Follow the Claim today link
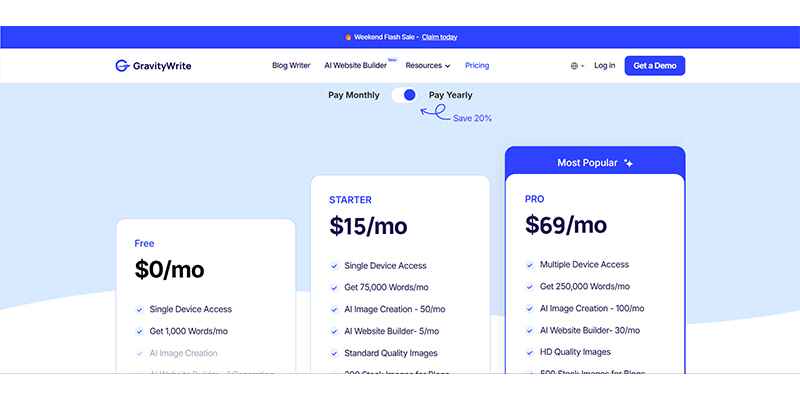Image resolution: width=800 pixels, height=400 pixels. 439,37
